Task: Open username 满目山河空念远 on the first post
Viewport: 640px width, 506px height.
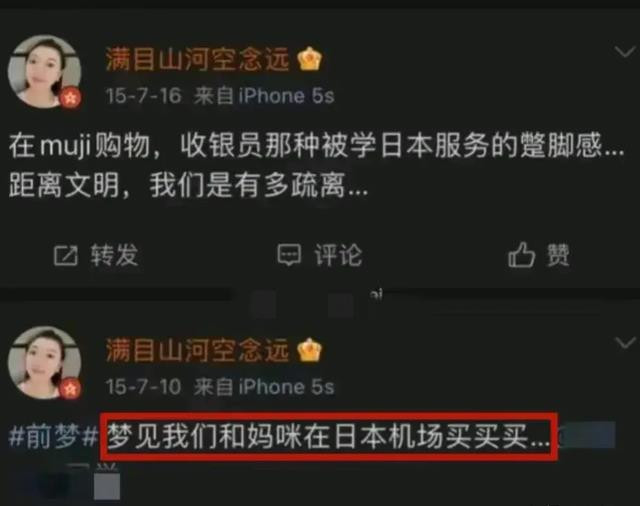Action: [x=198, y=59]
